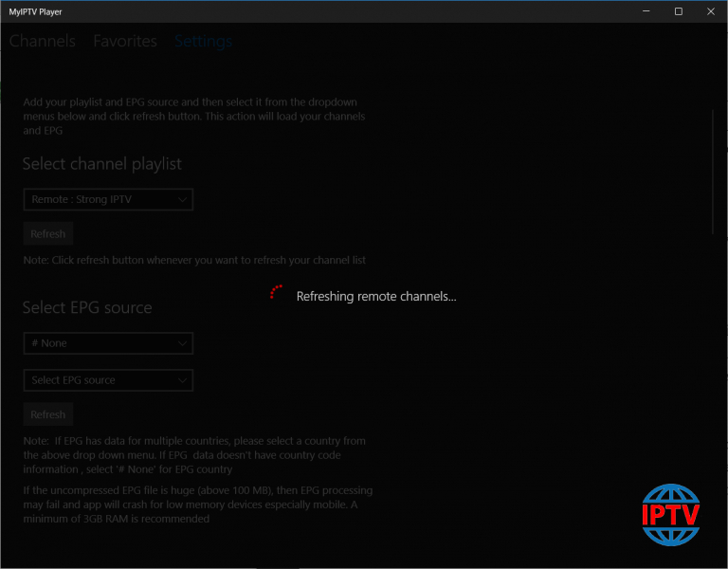Click the vertical scrollbar of the settings page
This screenshot has width=728, height=569.
[x=713, y=172]
